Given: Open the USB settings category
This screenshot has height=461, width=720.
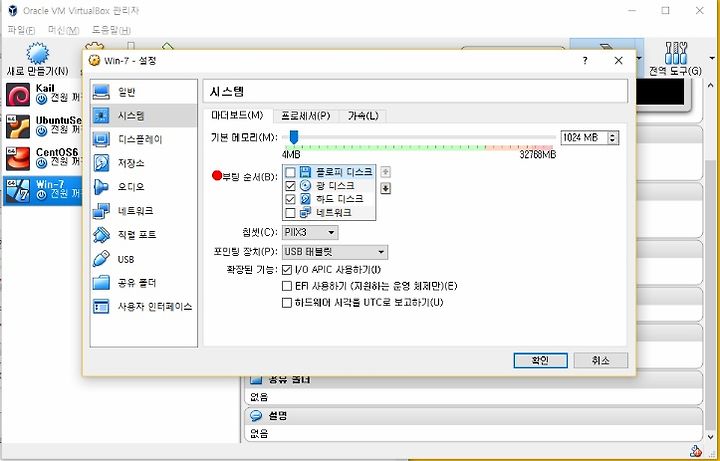Looking at the screenshot, I should 144,259.
